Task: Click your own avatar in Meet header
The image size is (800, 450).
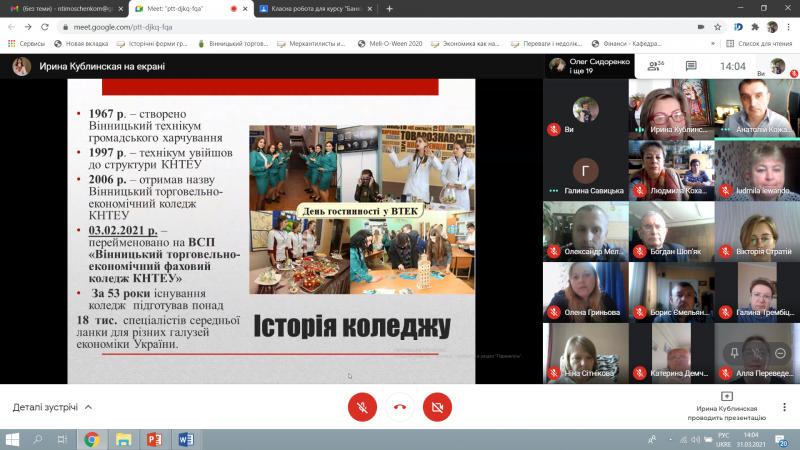Action: [x=778, y=66]
